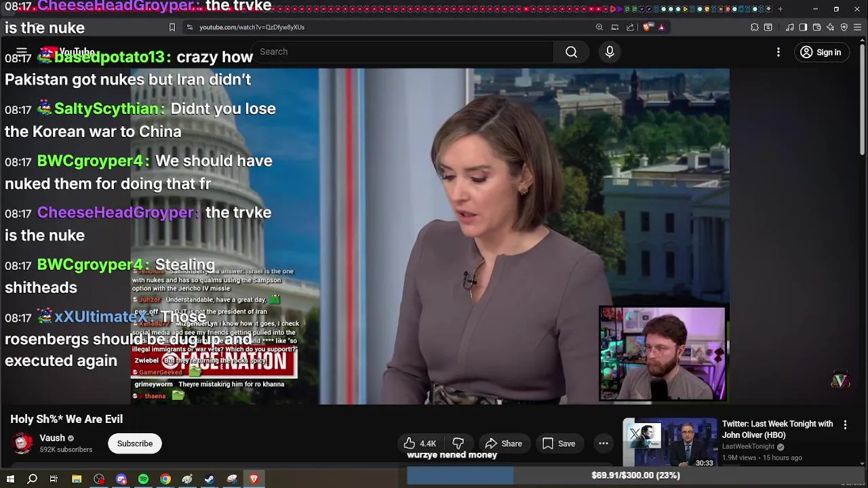Open more actions ellipsis under video
This screenshot has height=488, width=868.
click(x=603, y=443)
